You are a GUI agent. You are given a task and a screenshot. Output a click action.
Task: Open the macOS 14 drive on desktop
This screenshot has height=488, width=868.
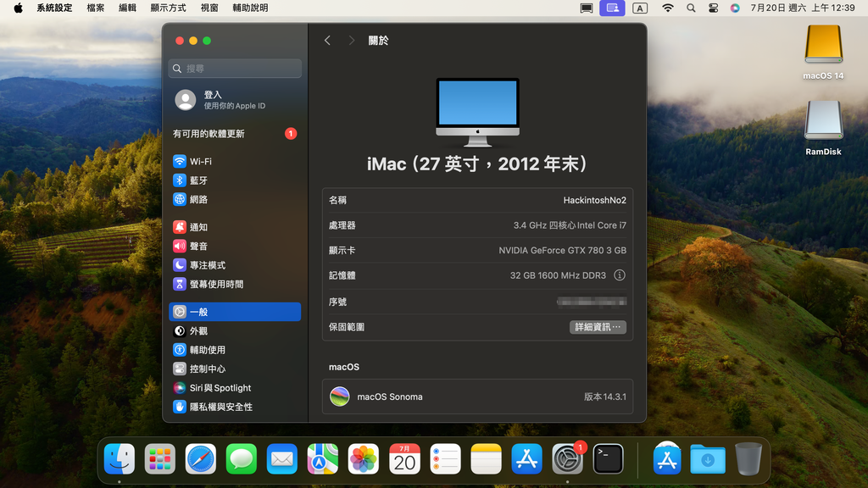click(823, 53)
